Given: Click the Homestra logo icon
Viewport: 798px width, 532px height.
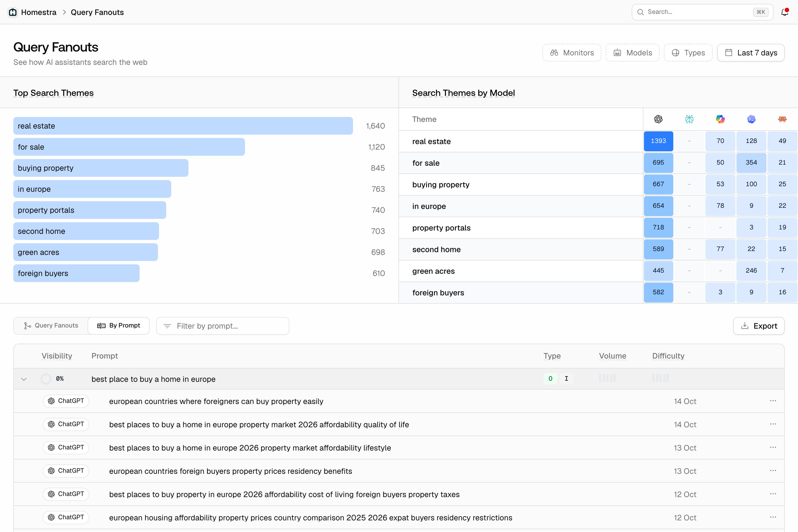Looking at the screenshot, I should pyautogui.click(x=12, y=12).
